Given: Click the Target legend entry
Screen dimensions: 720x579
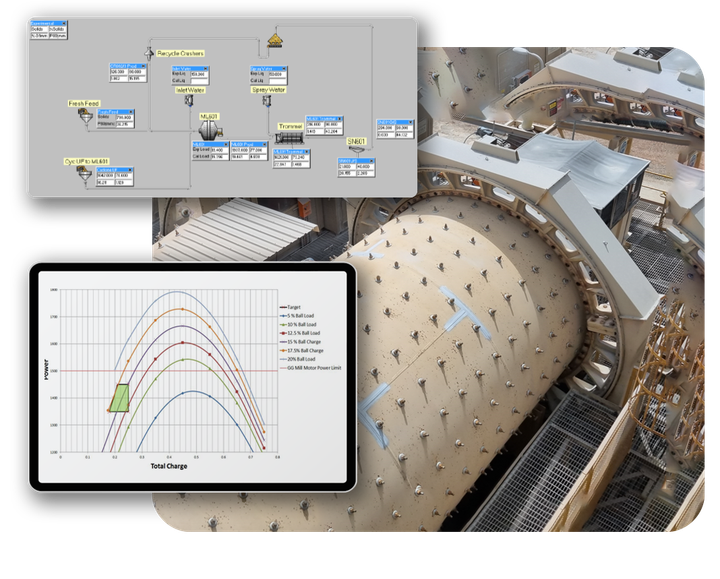Looking at the screenshot, I should (290, 307).
